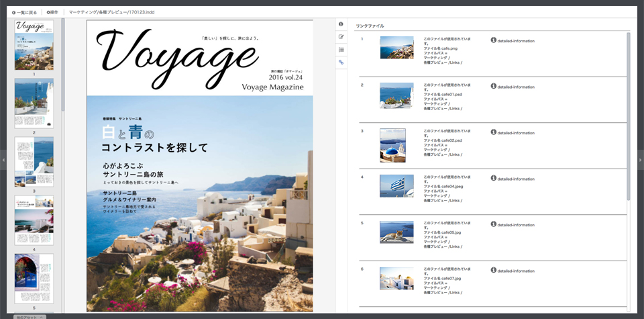This screenshot has height=319, width=644.
Task: Click the cafe02.psd blue dome thumbnail
Action: [x=392, y=145]
